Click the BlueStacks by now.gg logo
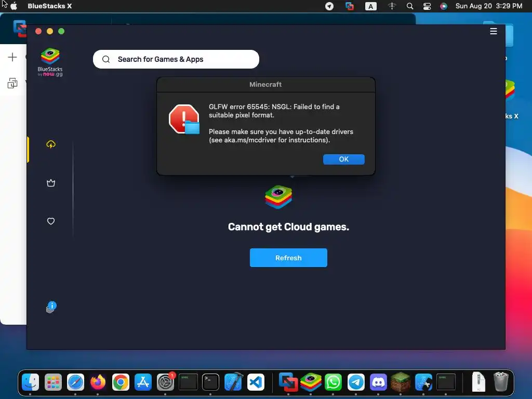532x399 pixels. (x=50, y=62)
